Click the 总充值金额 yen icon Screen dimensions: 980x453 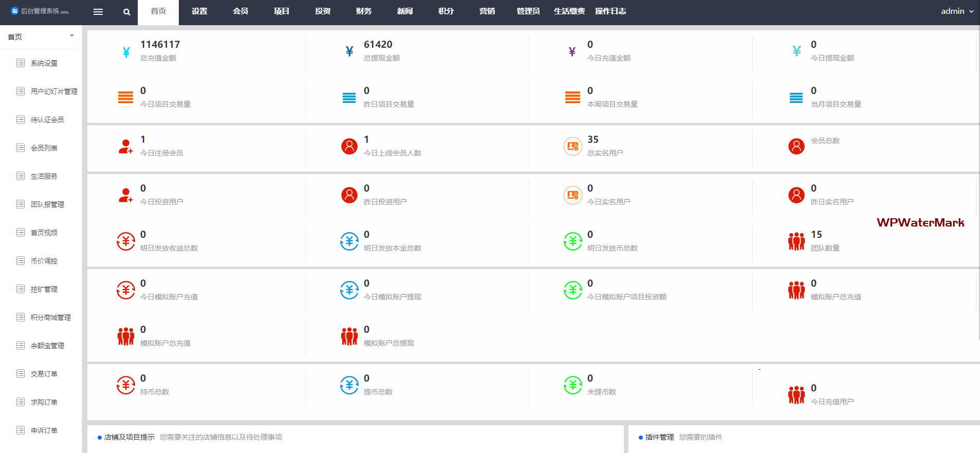coord(126,52)
